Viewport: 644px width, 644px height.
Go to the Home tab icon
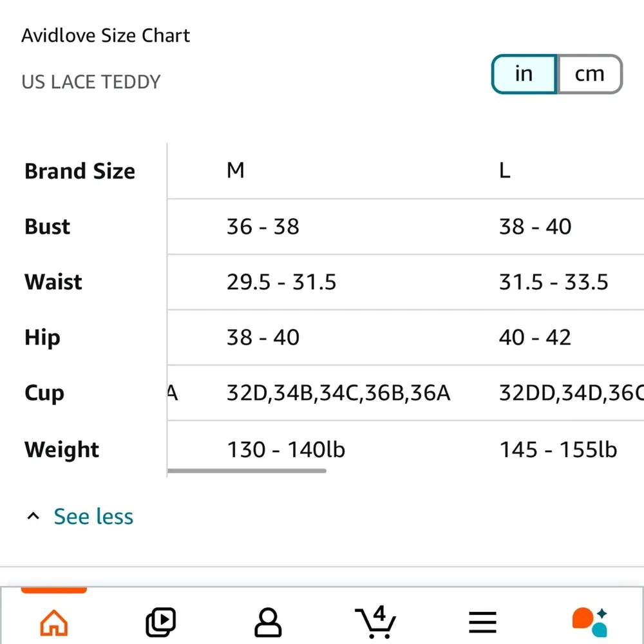coord(53,622)
